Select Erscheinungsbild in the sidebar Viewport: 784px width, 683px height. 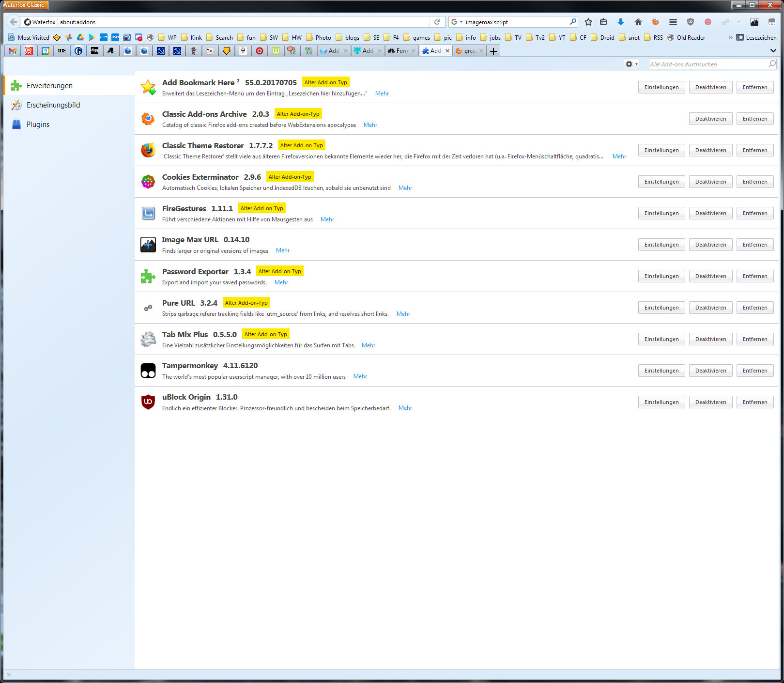tap(53, 105)
